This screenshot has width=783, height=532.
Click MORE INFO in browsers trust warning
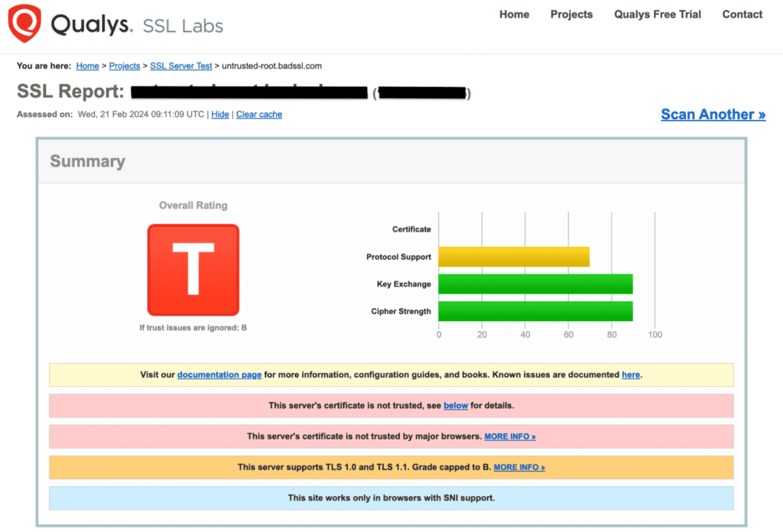coord(510,436)
